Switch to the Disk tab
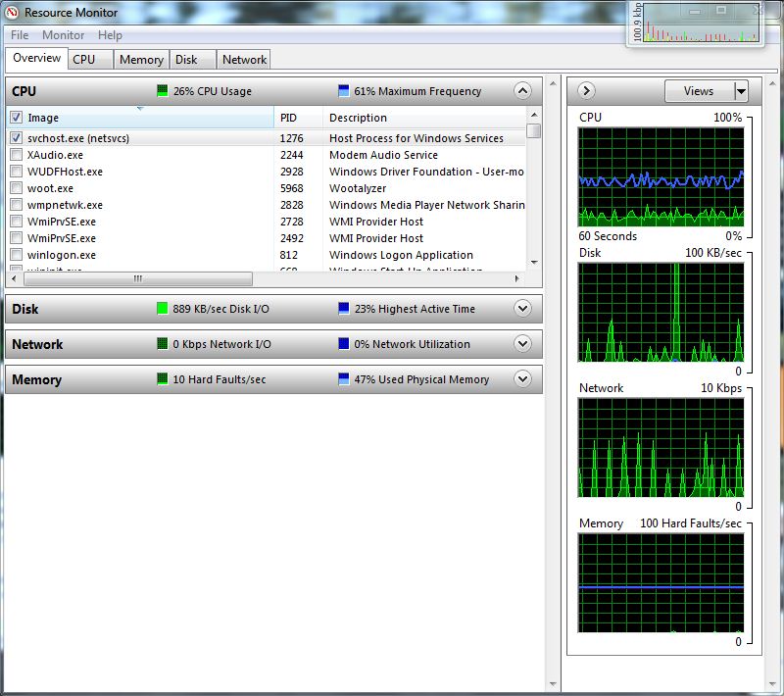The image size is (784, 696). click(x=192, y=60)
